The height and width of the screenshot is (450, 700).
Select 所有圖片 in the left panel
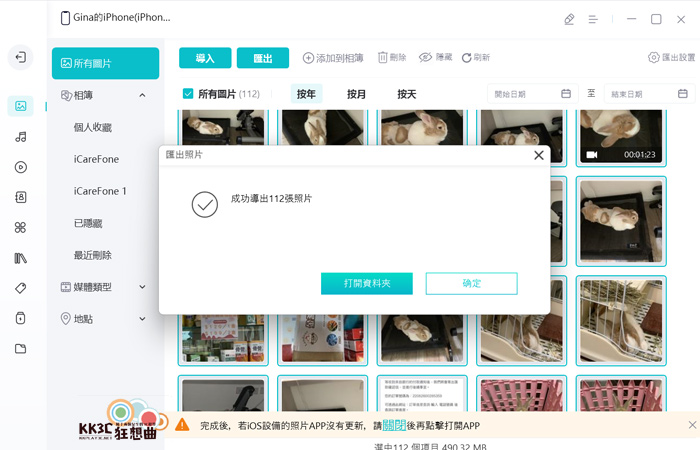coord(105,63)
